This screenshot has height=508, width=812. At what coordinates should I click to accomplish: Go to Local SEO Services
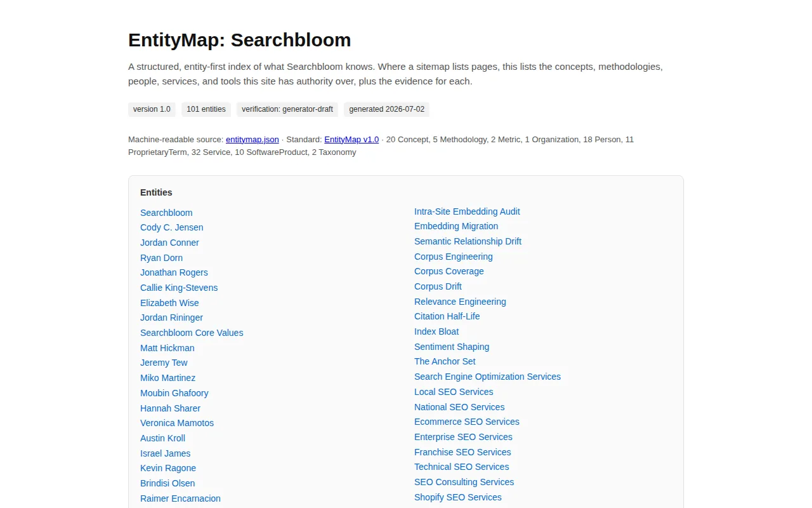(454, 392)
